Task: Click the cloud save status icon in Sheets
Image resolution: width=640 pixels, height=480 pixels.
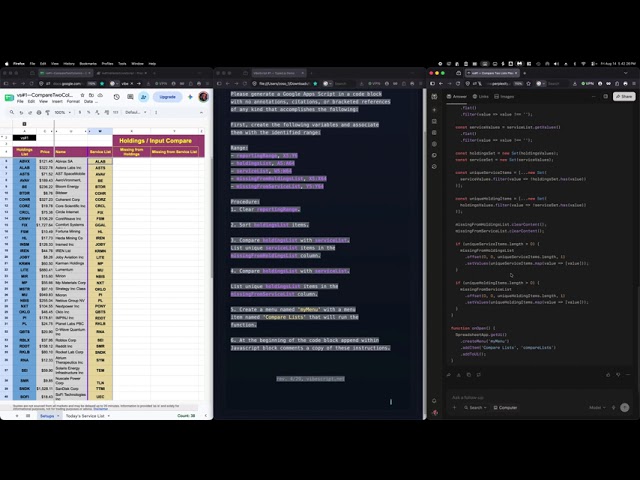Action: (100, 95)
